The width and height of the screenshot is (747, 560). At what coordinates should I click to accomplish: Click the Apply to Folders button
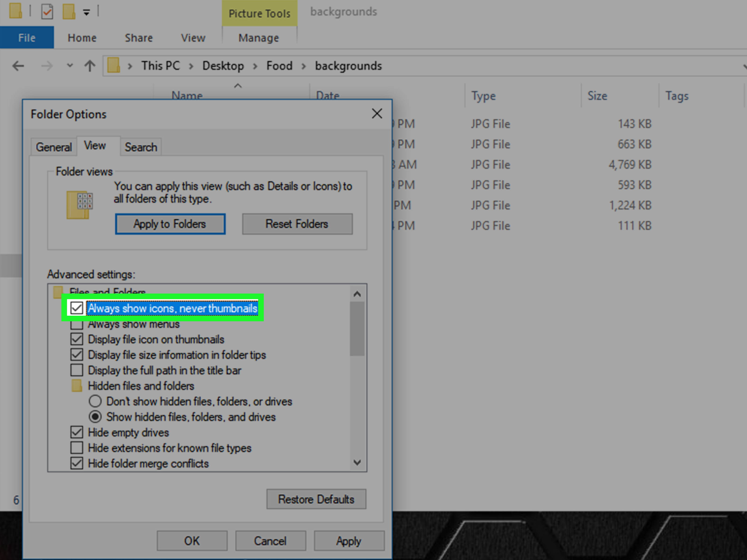tap(170, 224)
